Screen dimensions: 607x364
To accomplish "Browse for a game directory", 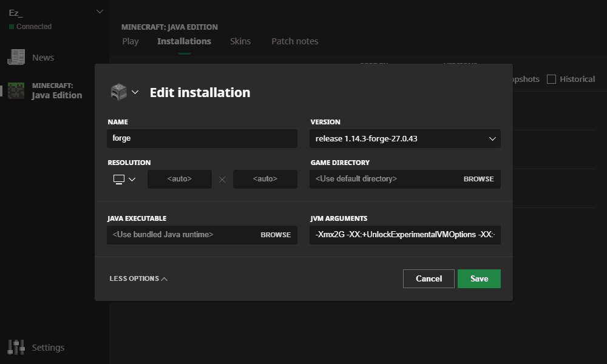I will [x=478, y=179].
